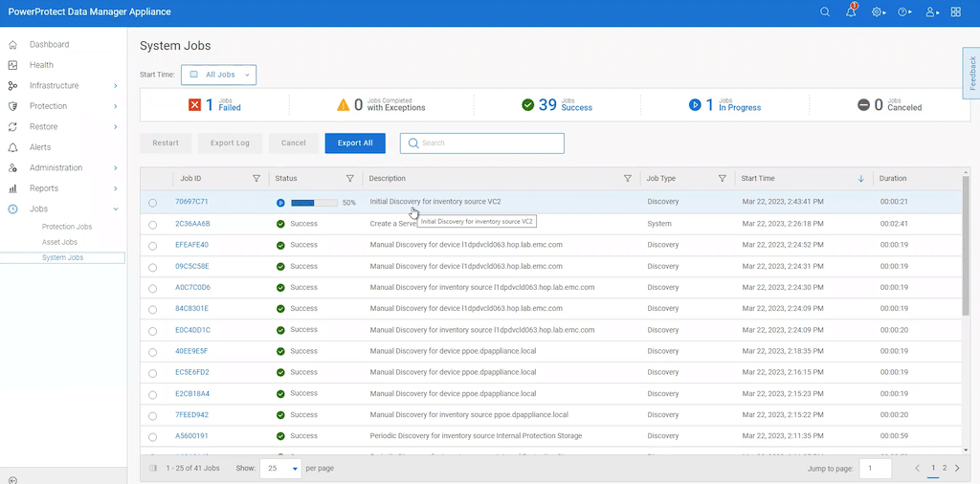Screen dimensions: 980x484
Task: Expand the Administration menu chevron
Action: (116, 168)
